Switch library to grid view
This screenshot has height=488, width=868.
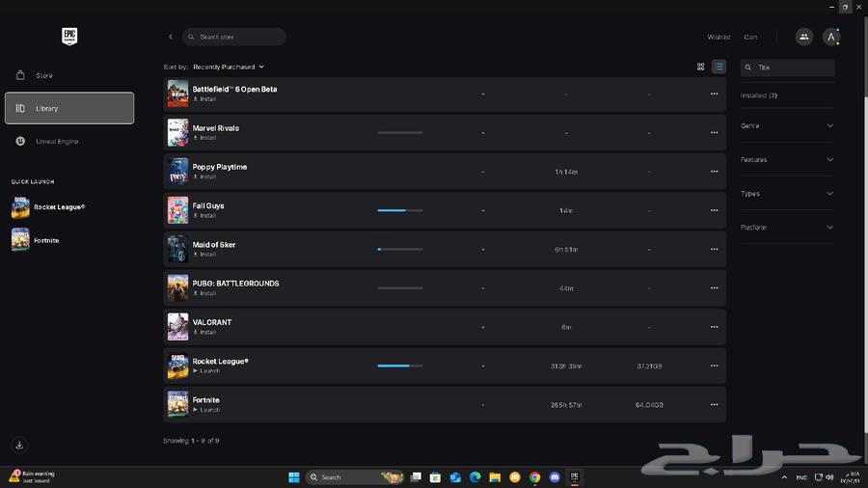click(701, 68)
